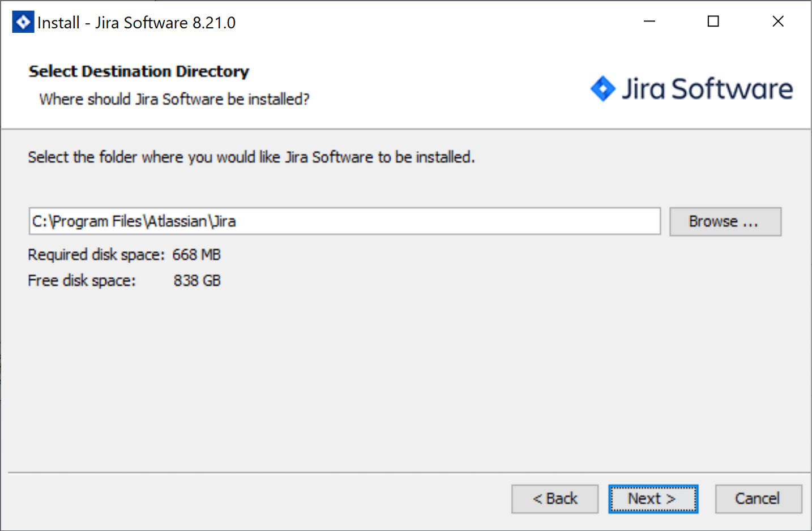Click the 668 MB disk space value
The width and height of the screenshot is (812, 531).
[196, 255]
